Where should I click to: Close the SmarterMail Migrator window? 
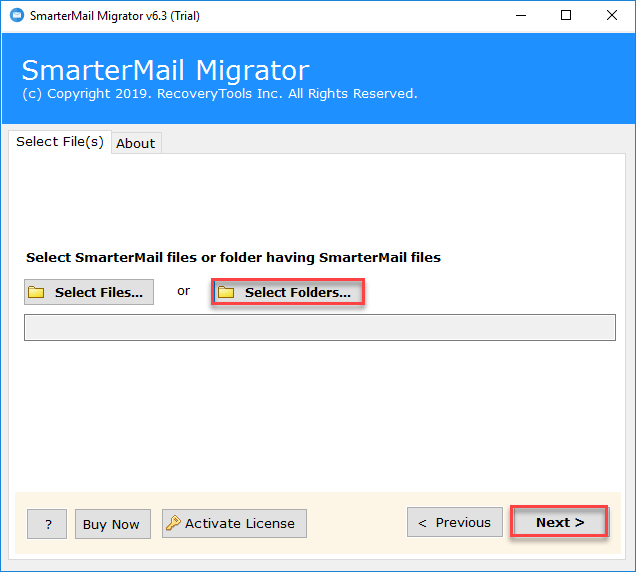(x=612, y=15)
